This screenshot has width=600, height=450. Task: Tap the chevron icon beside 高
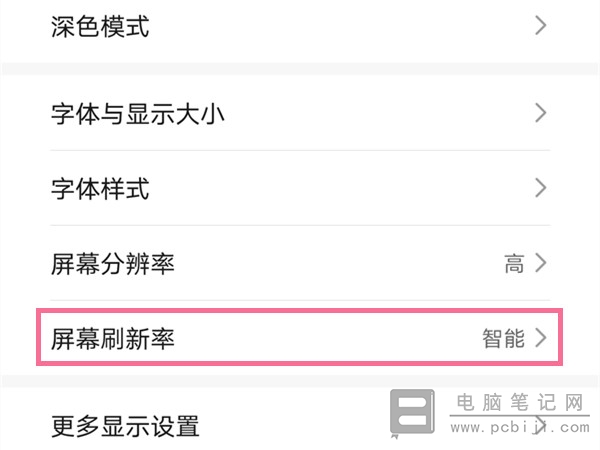[541, 263]
